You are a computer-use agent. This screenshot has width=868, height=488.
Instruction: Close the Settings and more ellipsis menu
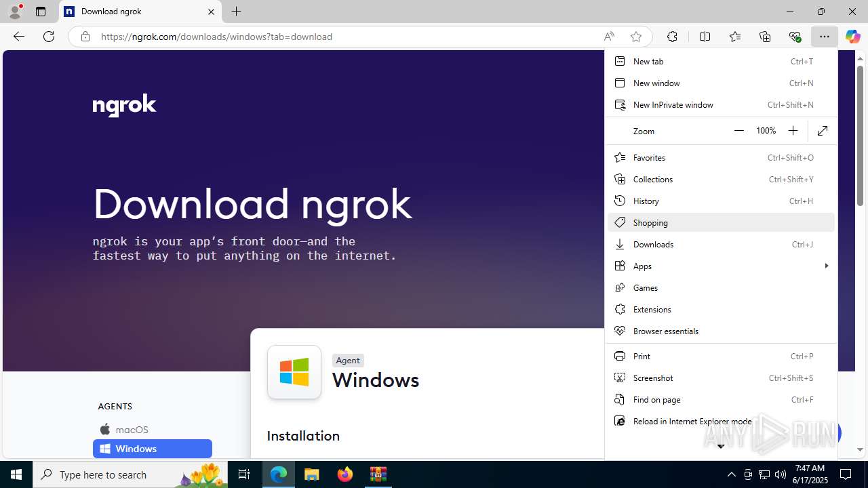[x=824, y=37]
